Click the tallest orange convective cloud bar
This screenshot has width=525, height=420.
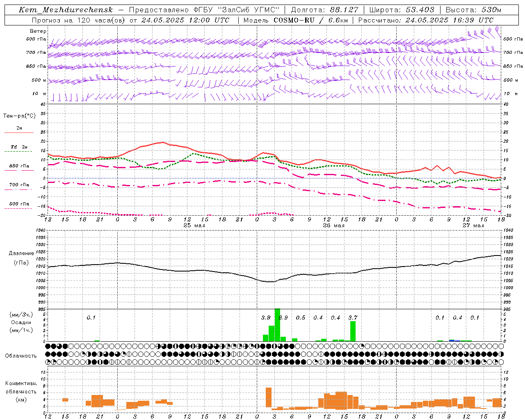click(269, 397)
